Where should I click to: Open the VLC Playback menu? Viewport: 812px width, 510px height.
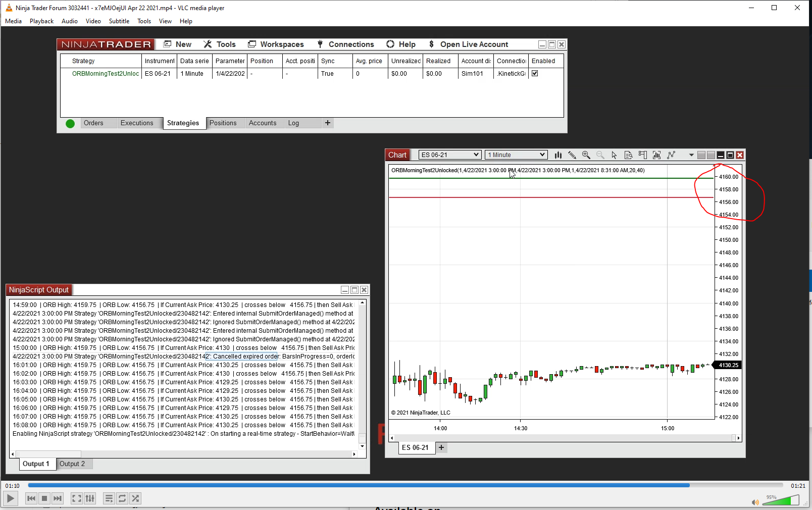41,21
